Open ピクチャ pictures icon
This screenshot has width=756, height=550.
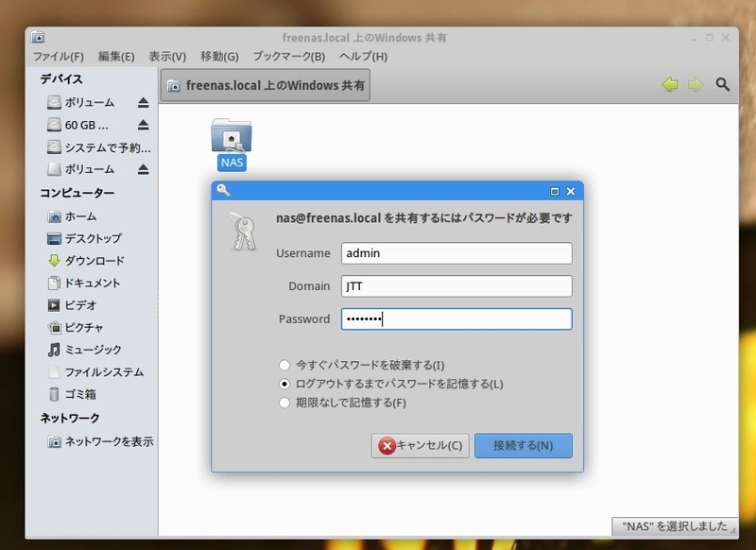(x=54, y=327)
